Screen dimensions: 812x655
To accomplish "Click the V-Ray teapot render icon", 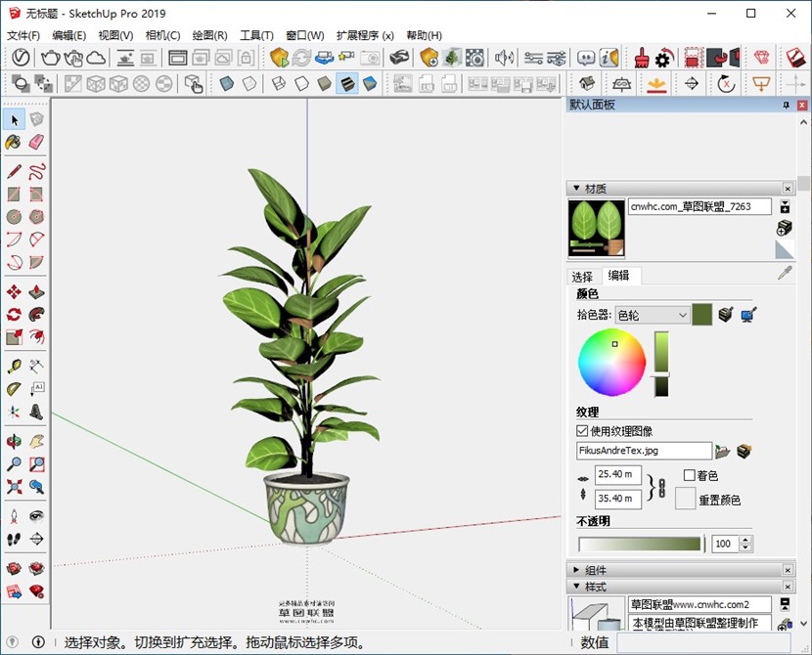I will pos(50,58).
